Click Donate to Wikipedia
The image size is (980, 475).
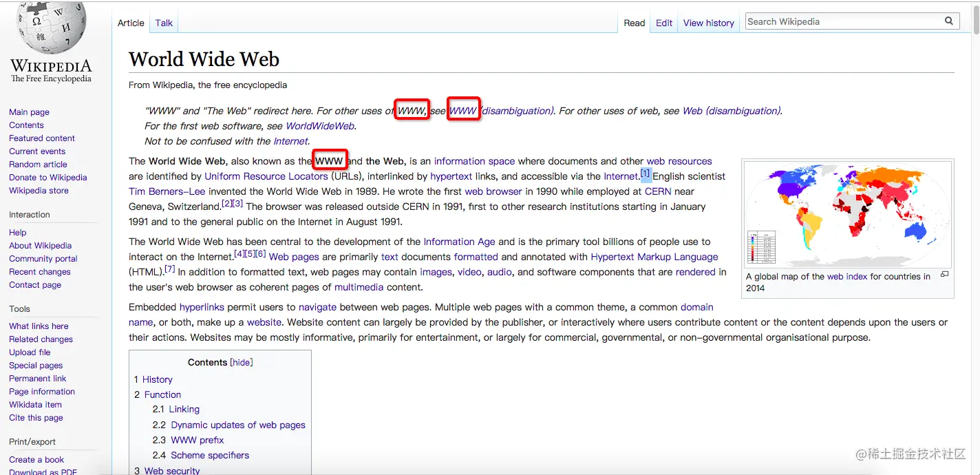48,178
